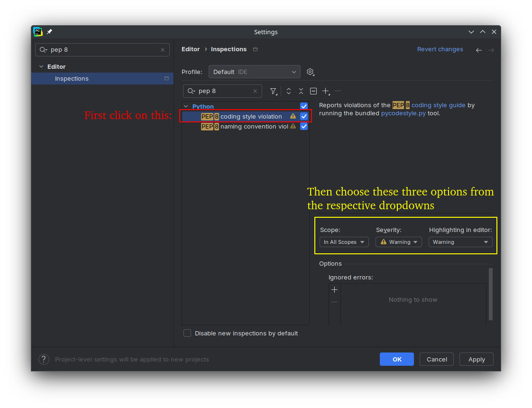Uncheck PEP 8 naming convention violation checkbox

click(304, 126)
